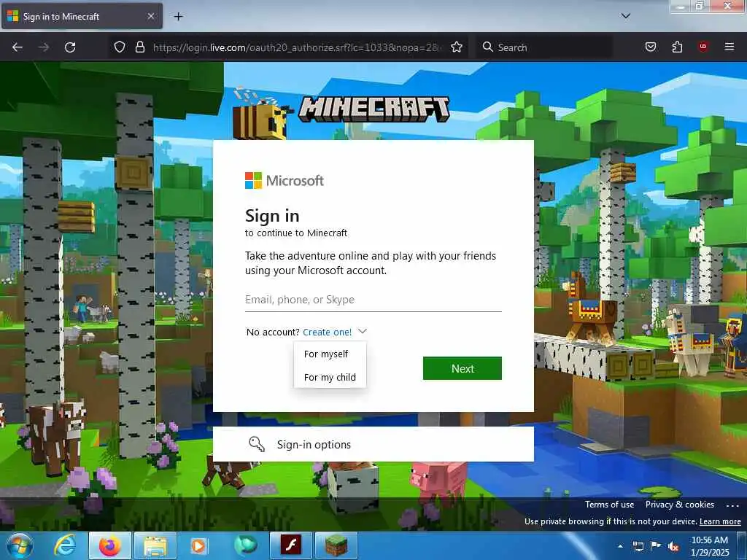
Task: Show hidden tray icons arrow
Action: 620,546
